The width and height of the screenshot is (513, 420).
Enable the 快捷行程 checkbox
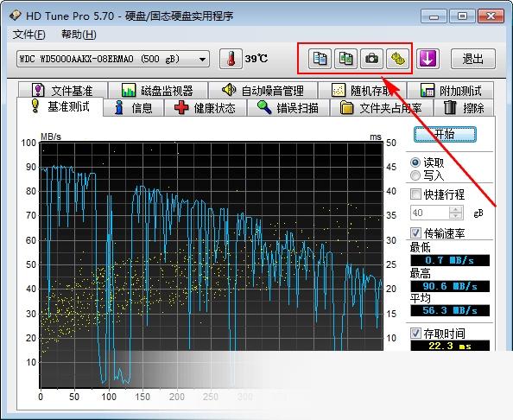[415, 194]
